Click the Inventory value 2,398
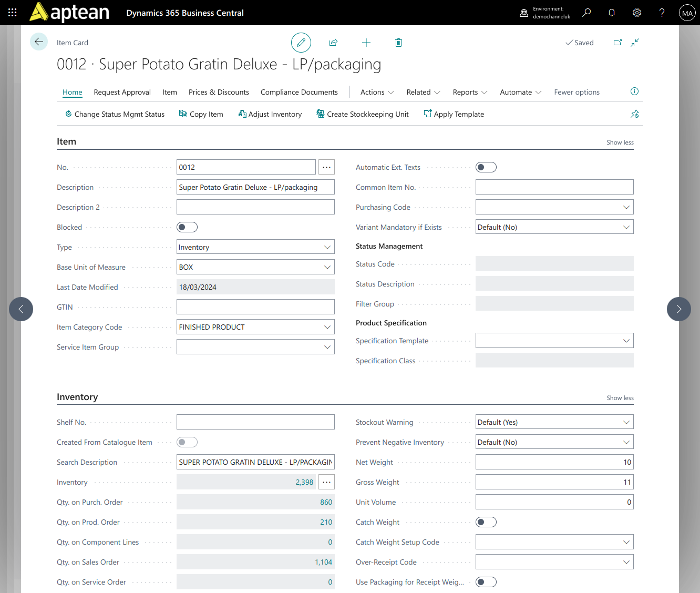The height and width of the screenshot is (593, 700). coord(304,482)
